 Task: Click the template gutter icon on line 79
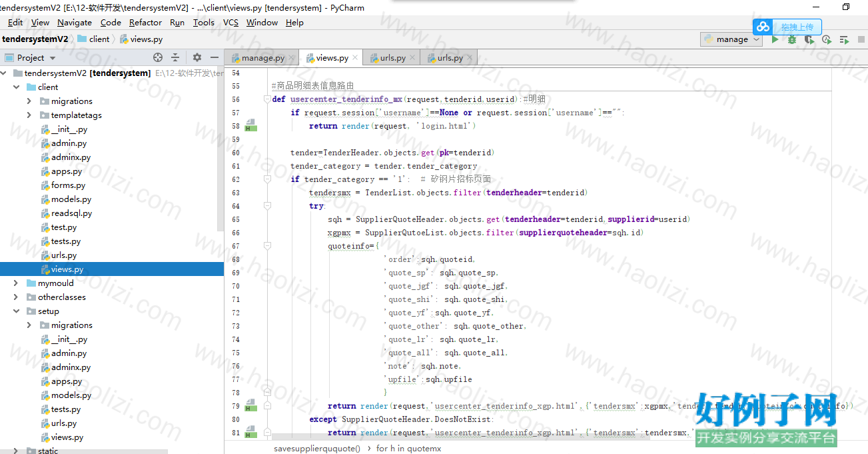(x=250, y=405)
